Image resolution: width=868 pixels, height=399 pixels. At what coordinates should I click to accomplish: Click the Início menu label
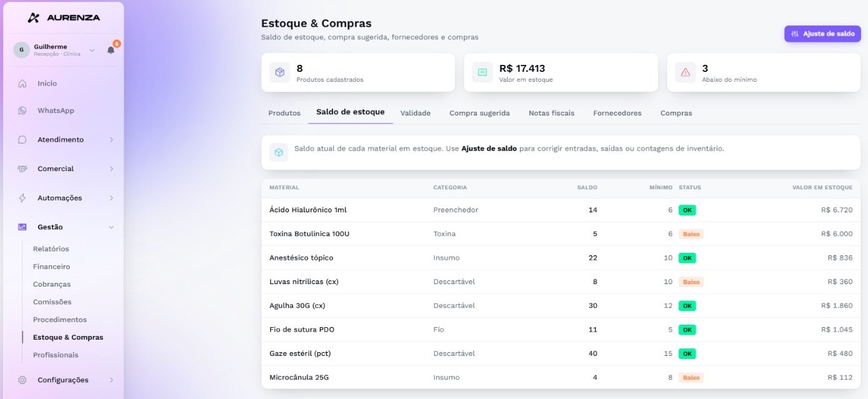47,83
